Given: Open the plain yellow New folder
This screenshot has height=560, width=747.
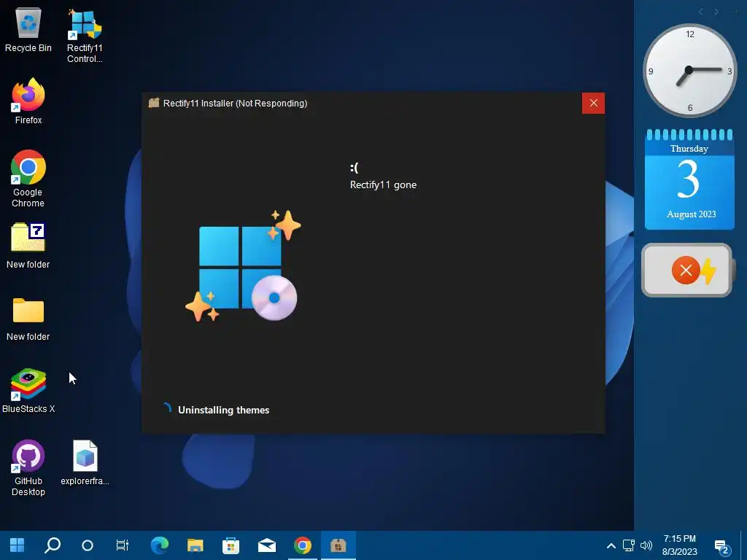Looking at the screenshot, I should (28, 318).
